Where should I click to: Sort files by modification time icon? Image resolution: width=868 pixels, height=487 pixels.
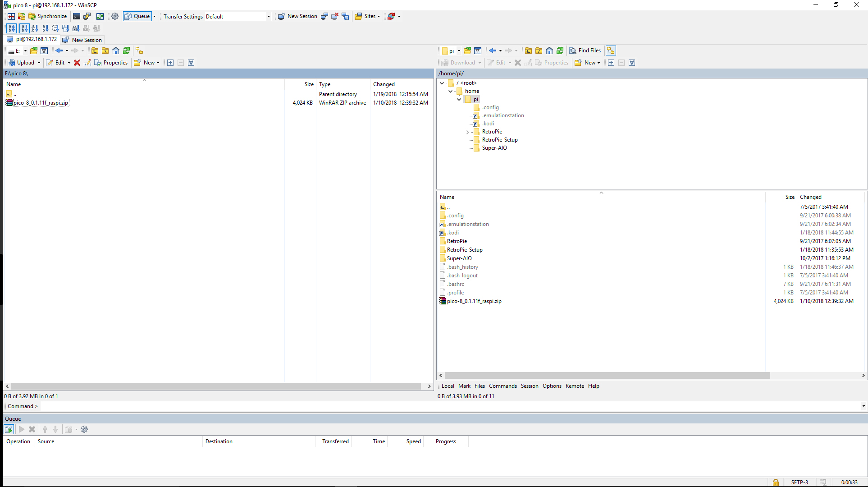(55, 28)
